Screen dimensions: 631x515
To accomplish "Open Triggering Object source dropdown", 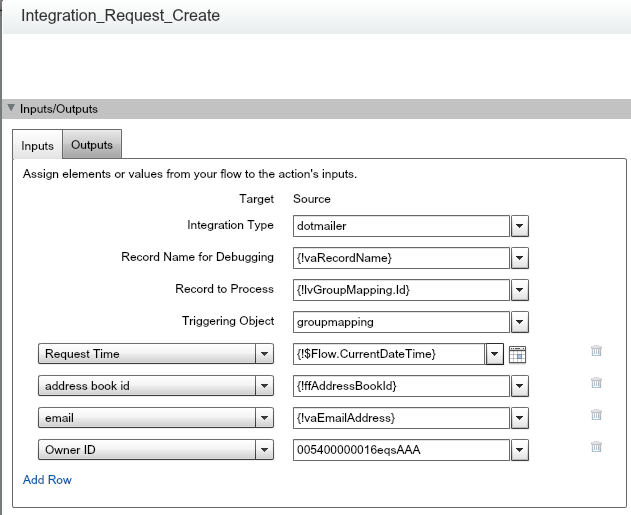I will [x=519, y=322].
